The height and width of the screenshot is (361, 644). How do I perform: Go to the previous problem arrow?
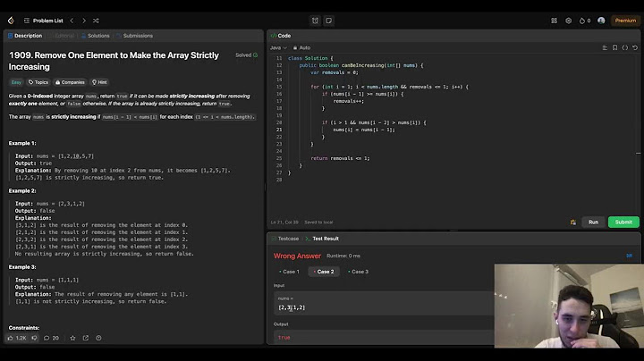(72, 21)
